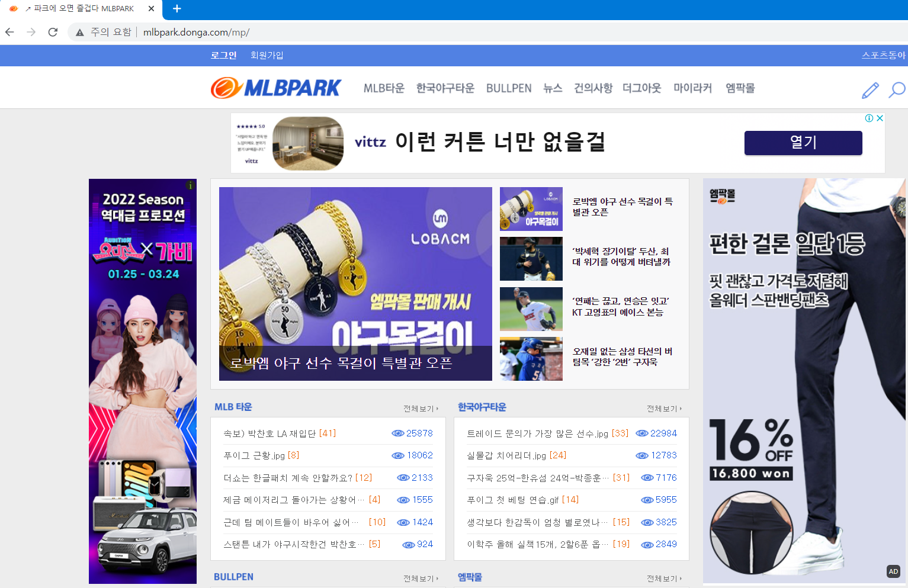Viewport: 908px width, 588px height.
Task: Close the vittz banner ad with X
Action: point(880,118)
